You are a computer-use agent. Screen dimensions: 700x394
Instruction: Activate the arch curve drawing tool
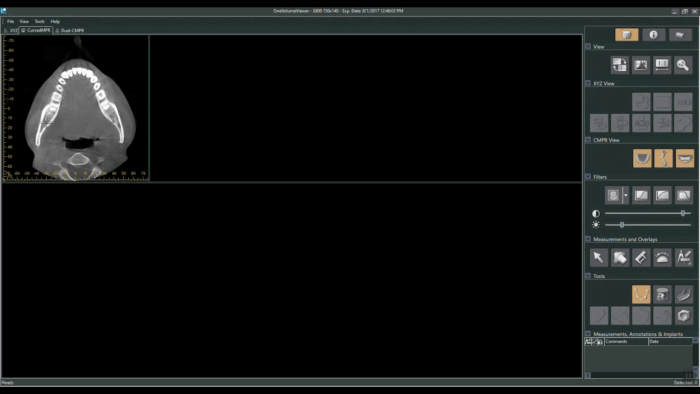[x=641, y=294]
